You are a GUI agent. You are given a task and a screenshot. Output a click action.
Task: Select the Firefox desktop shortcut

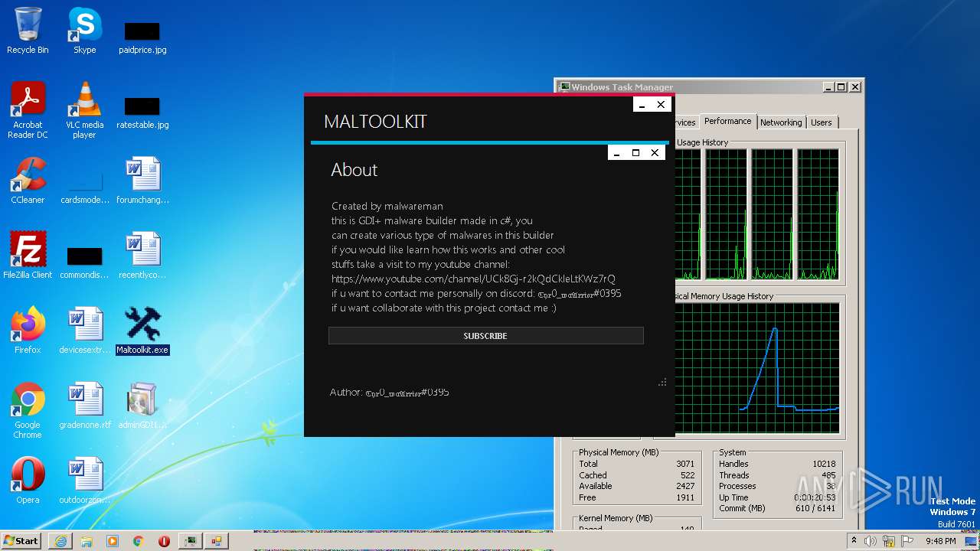[28, 331]
